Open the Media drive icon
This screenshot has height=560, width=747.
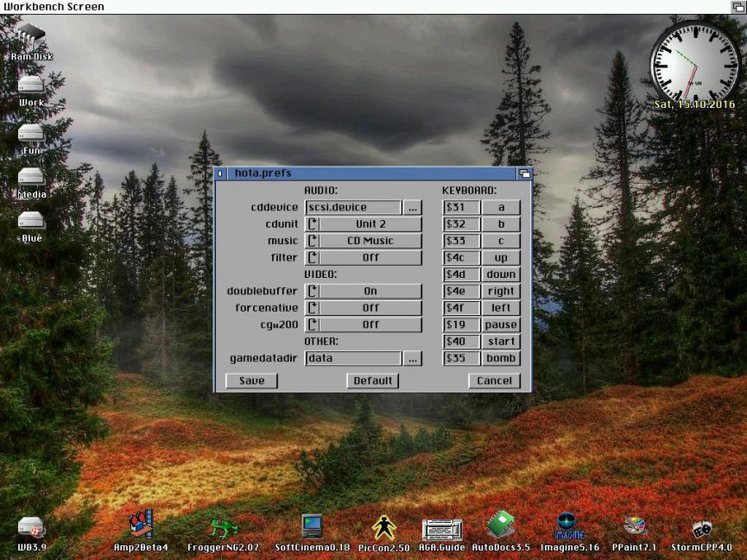coord(31,178)
